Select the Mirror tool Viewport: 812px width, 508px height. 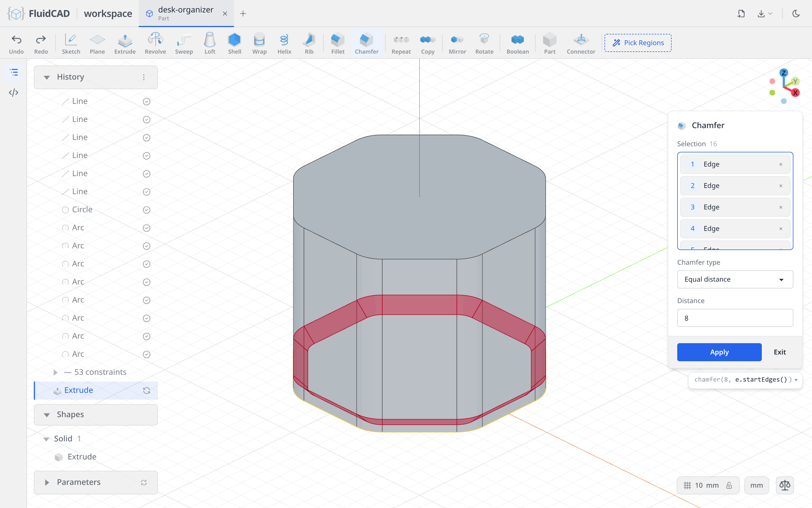[457, 43]
